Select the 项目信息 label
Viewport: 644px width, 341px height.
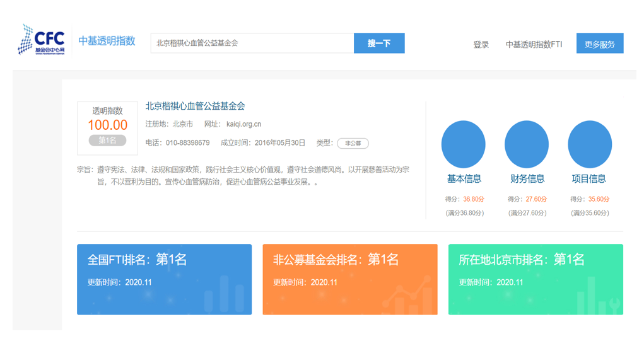coord(589,179)
